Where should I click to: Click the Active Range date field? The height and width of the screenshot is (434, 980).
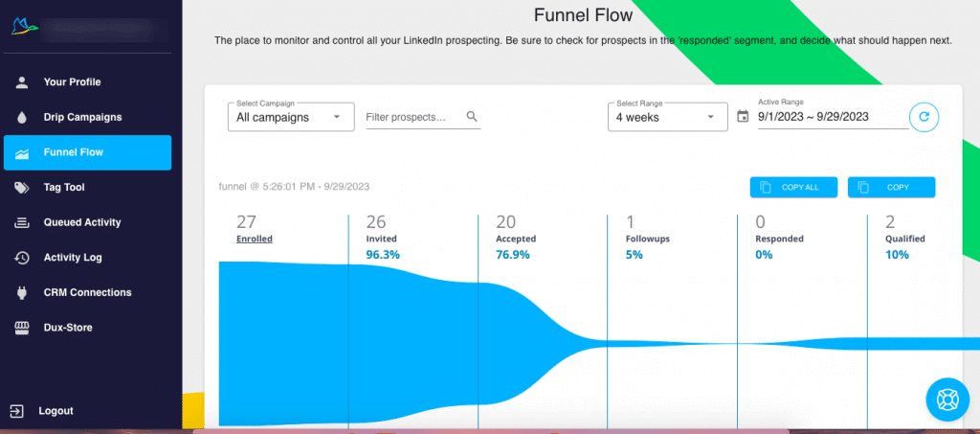(831, 117)
